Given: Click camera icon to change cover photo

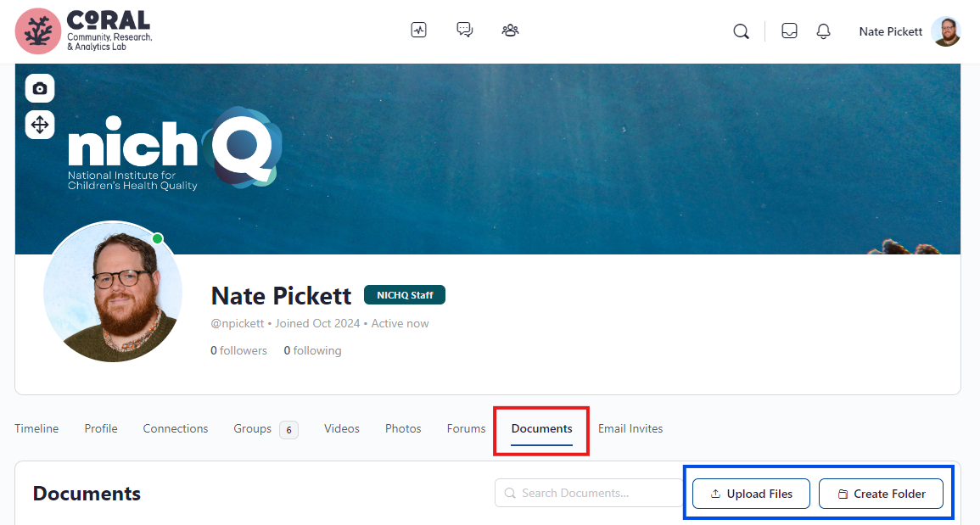Looking at the screenshot, I should coord(40,88).
